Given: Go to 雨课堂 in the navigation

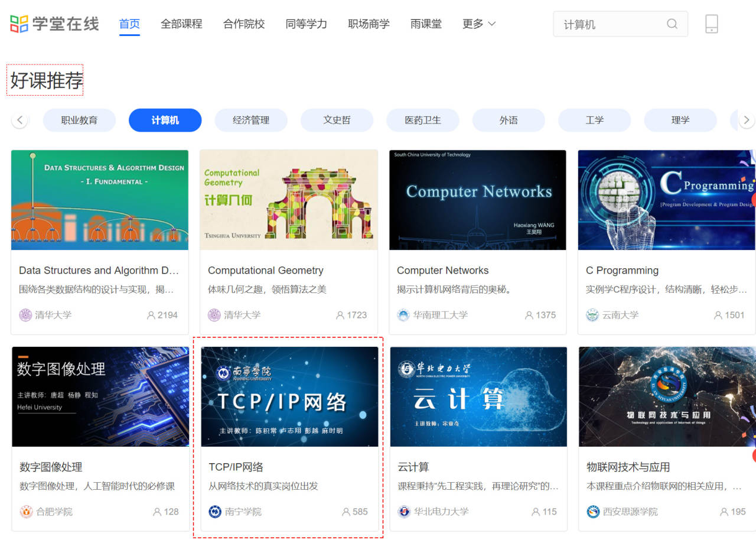Looking at the screenshot, I should [x=426, y=24].
